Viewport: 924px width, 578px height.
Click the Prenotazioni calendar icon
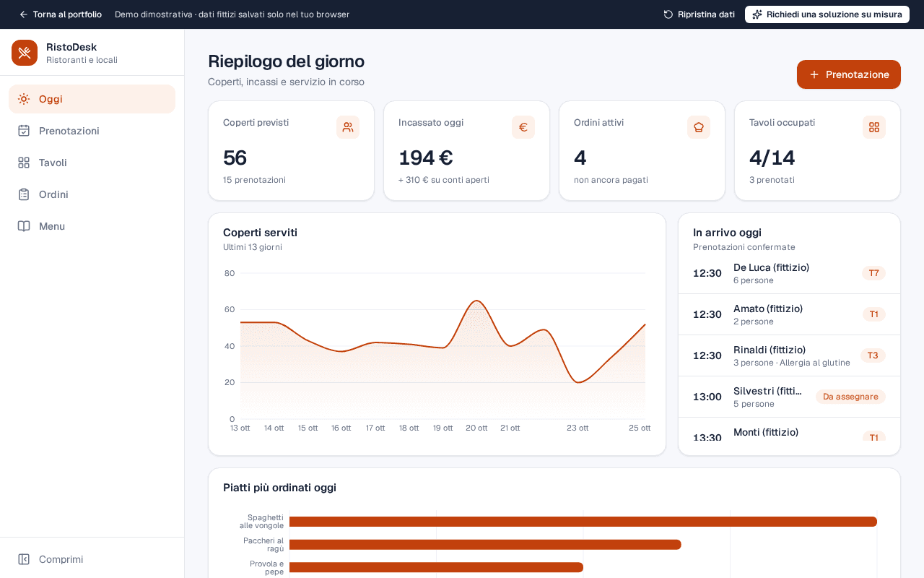[x=24, y=131]
